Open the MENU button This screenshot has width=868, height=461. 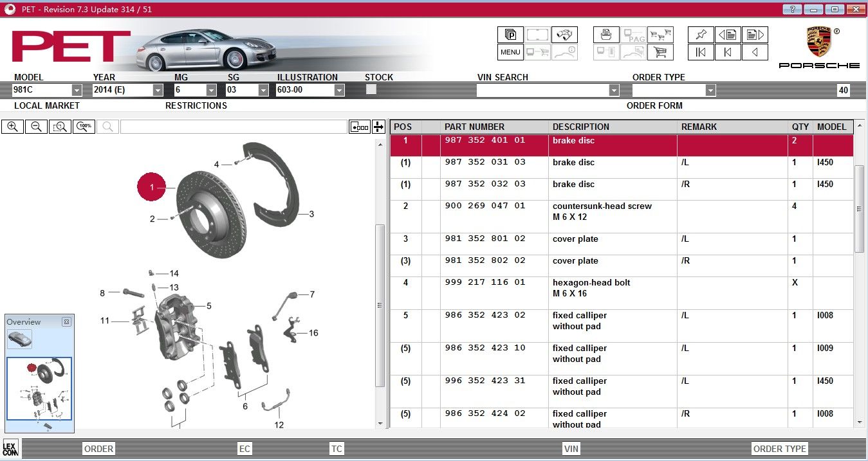[510, 53]
